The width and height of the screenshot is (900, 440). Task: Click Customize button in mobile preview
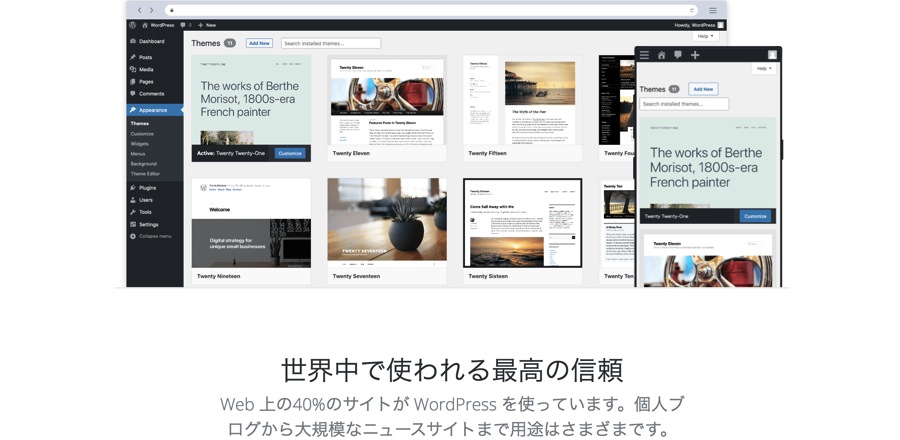[x=755, y=216]
